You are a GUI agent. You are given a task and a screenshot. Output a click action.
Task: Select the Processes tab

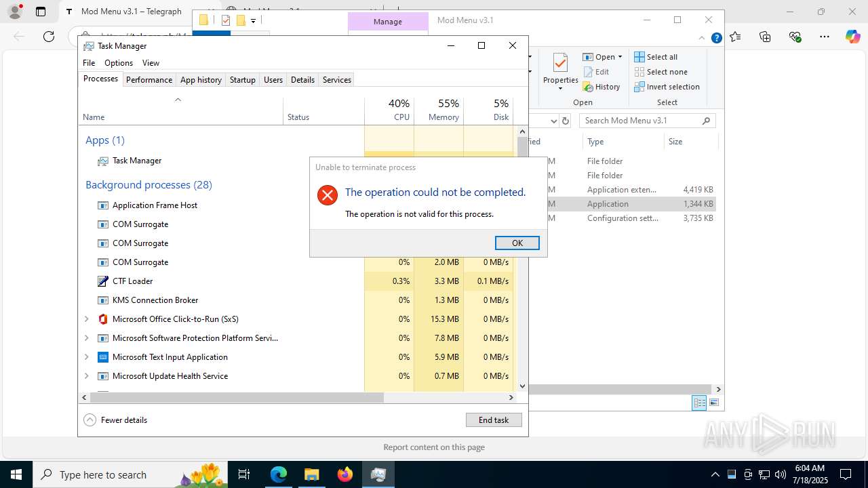click(100, 79)
